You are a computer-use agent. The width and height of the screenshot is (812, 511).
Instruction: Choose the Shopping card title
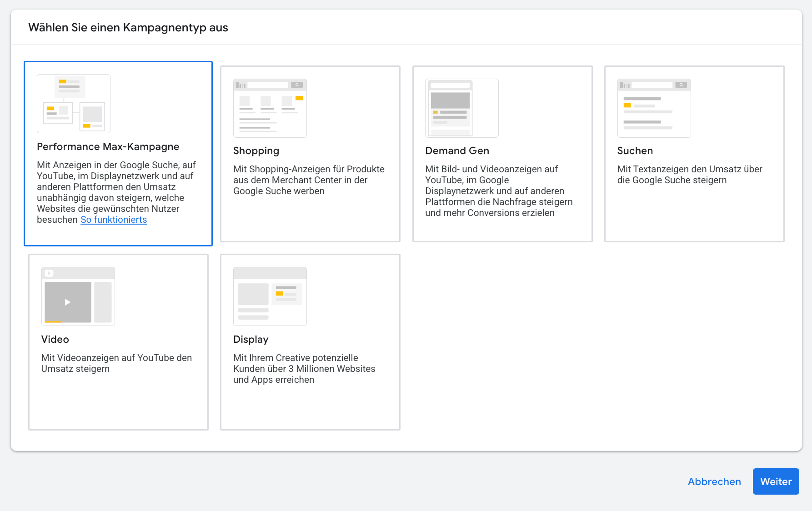[256, 151]
